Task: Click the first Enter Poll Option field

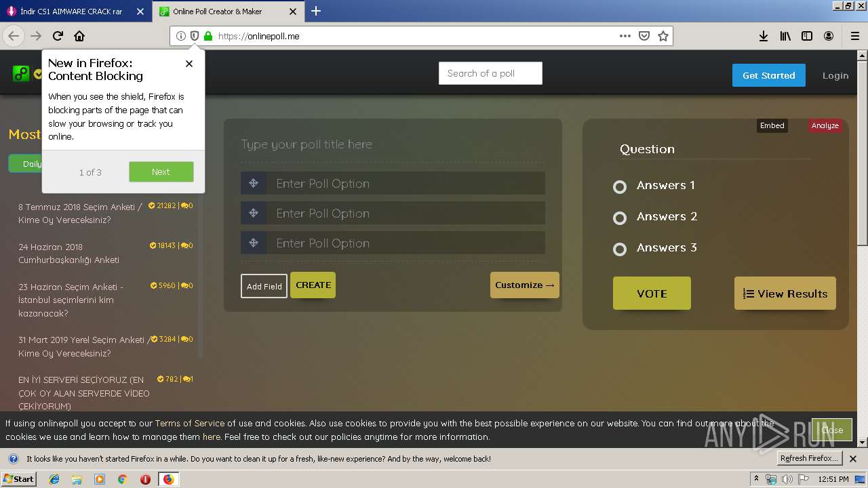Action: click(x=406, y=183)
